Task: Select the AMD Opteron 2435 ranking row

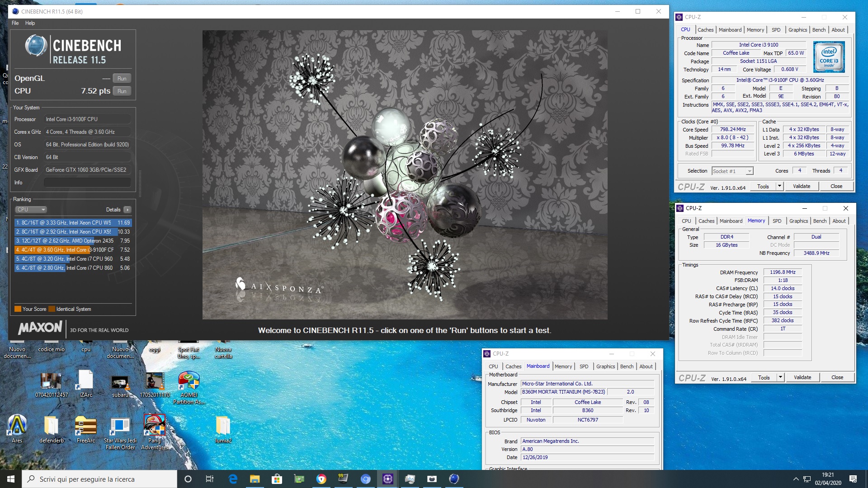Action: click(73, 241)
